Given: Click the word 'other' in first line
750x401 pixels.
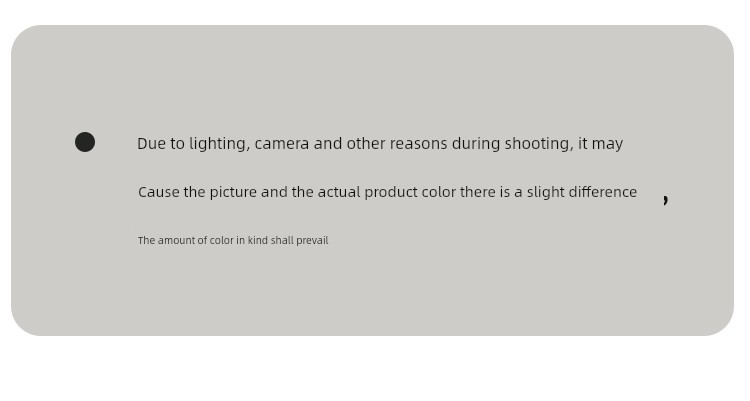Looking at the screenshot, I should (366, 144).
